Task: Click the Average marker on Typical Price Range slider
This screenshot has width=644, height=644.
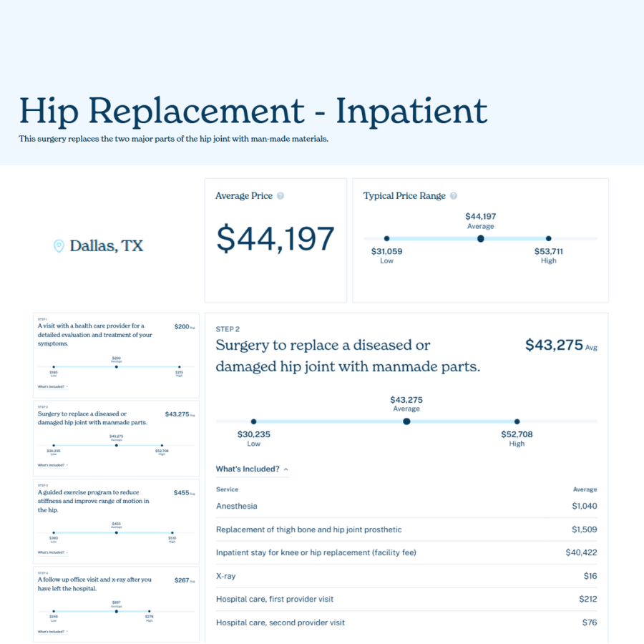Action: 480,238
